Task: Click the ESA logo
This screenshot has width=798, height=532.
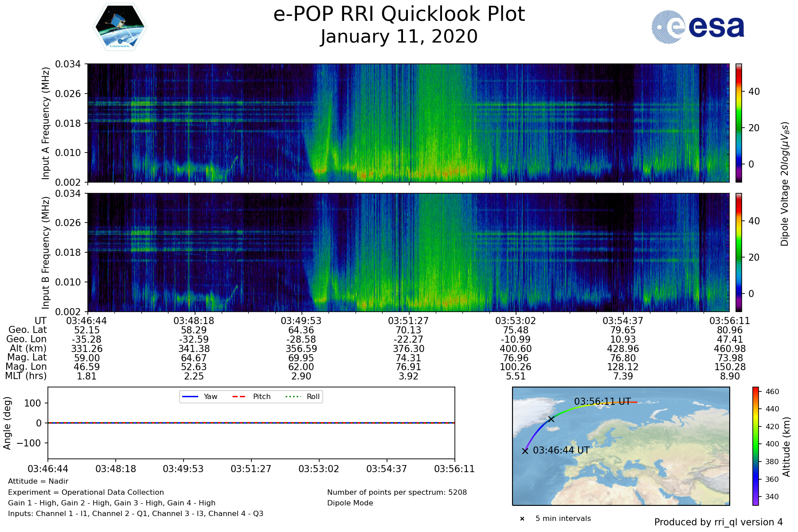Action: (698, 27)
